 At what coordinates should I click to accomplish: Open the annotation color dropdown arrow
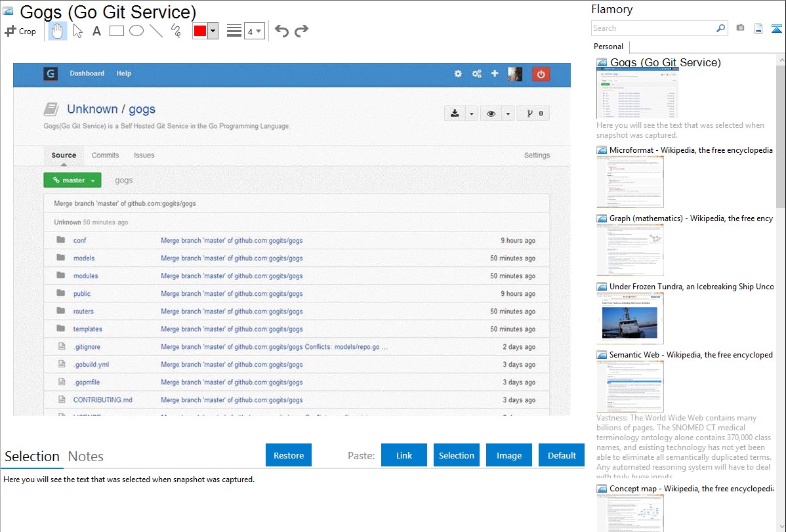click(x=213, y=31)
